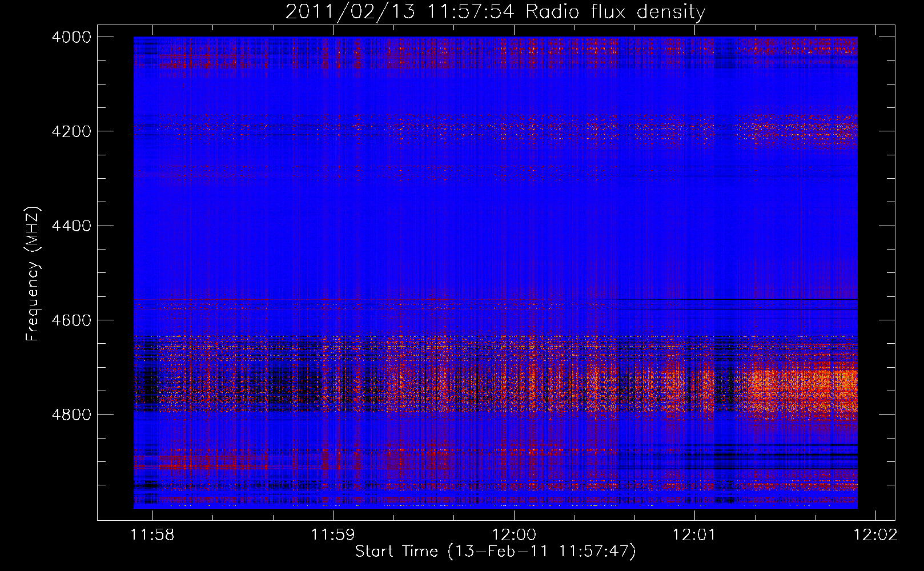This screenshot has width=924, height=571.
Task: Click the 'Start Time (13-Feb-11 11:57:47)' label
Action: tap(496, 552)
